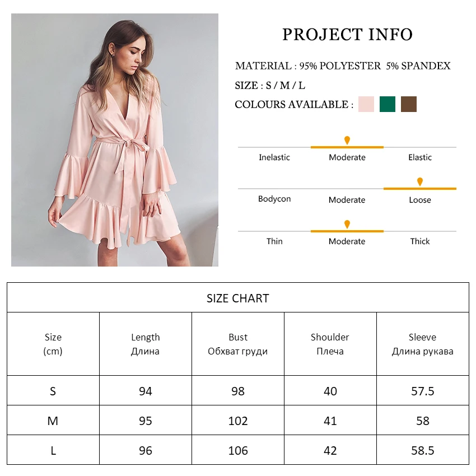
Task: Click the Length column header
Action: (x=146, y=344)
